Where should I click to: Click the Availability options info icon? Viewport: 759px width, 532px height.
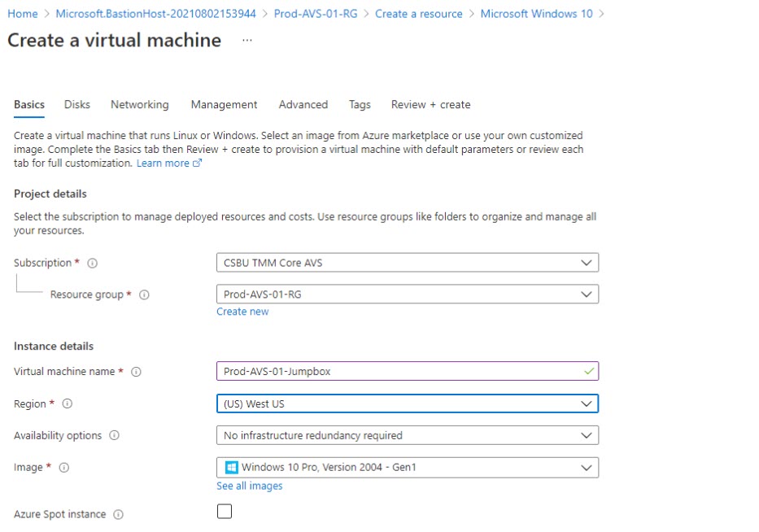(114, 435)
